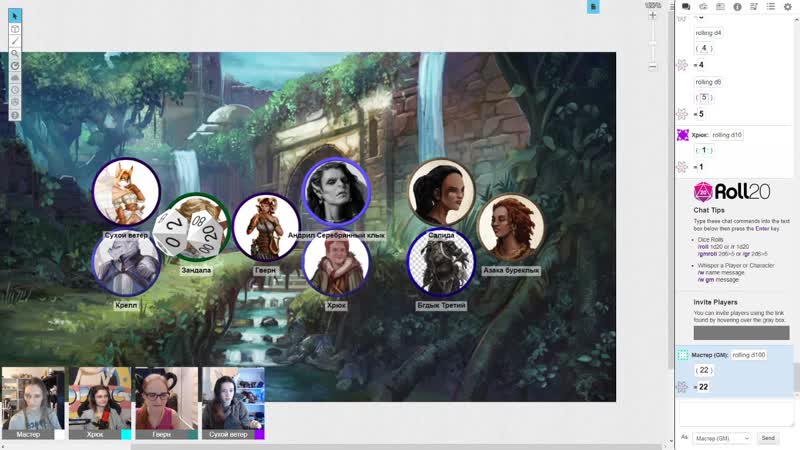This screenshot has height=450, width=800.
Task: Click the Invite Players heading
Action: (715, 303)
